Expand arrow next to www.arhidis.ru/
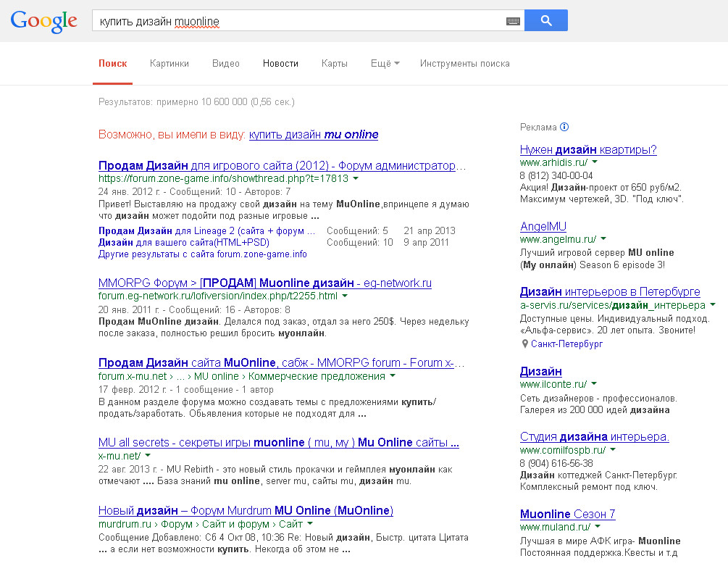The image size is (728, 566). (595, 162)
